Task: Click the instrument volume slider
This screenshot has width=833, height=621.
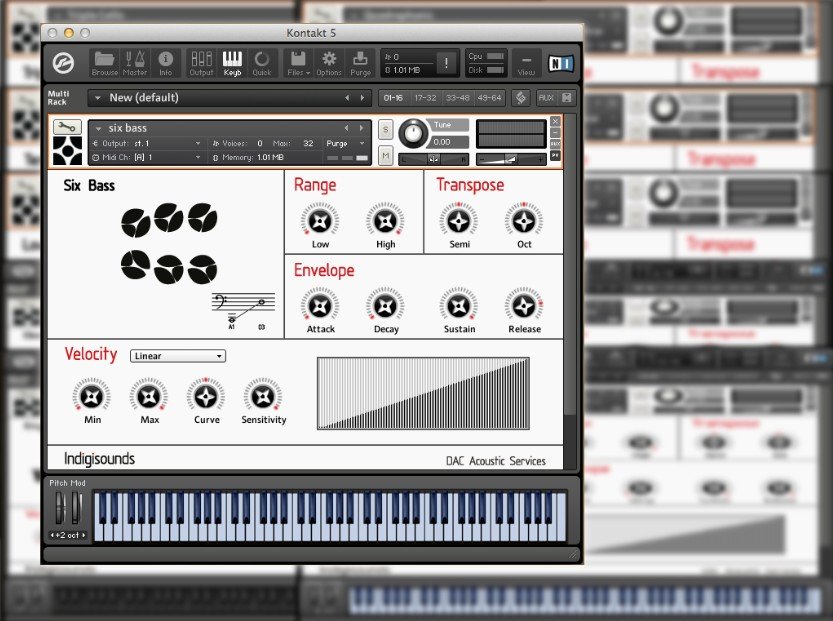Action: click(x=511, y=159)
